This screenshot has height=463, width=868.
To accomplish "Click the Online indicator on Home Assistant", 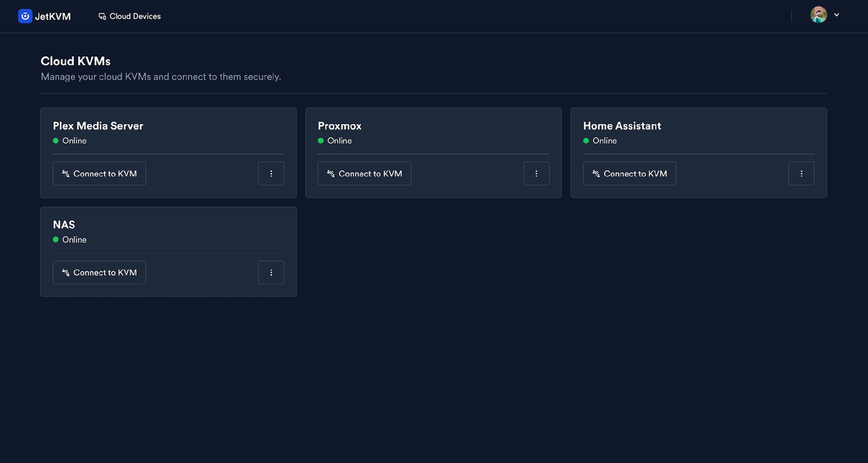I will [586, 140].
